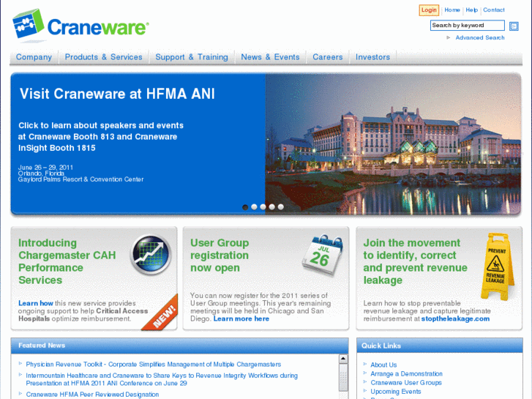Viewport: 532px width, 399px height.
Task: Click the Quick Links panel header
Action: point(439,346)
